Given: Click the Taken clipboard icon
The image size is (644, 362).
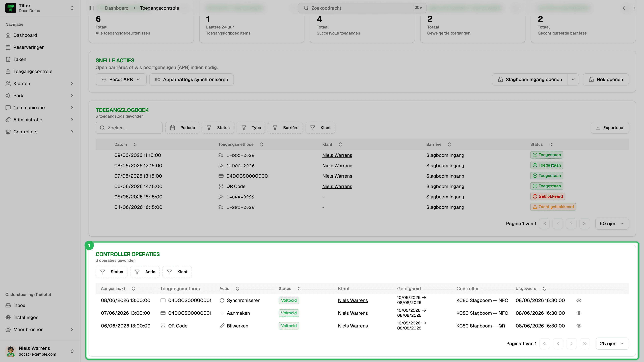Looking at the screenshot, I should [x=8, y=59].
